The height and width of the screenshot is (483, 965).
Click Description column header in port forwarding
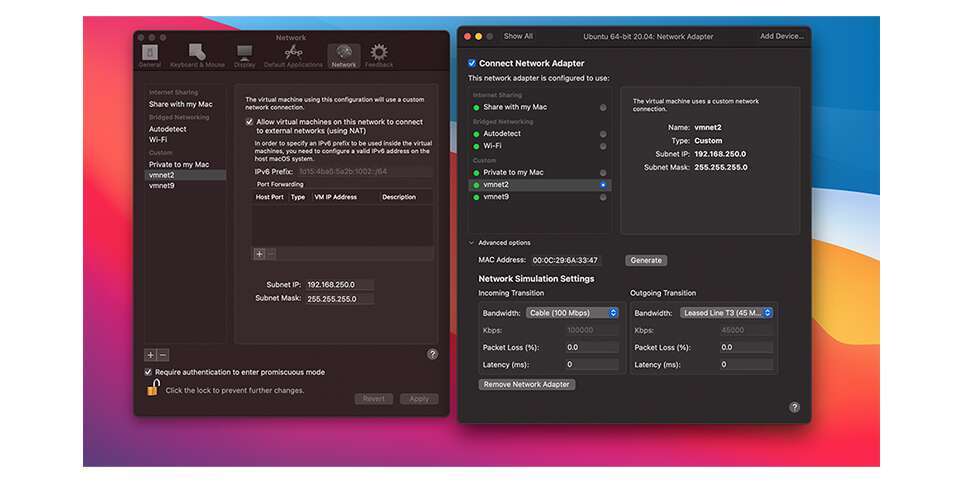[x=399, y=198]
